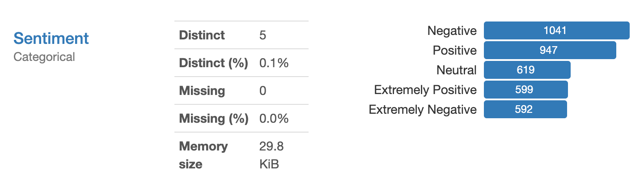Select the Missing row label
Screen dimensions: 644x189
click(202, 91)
